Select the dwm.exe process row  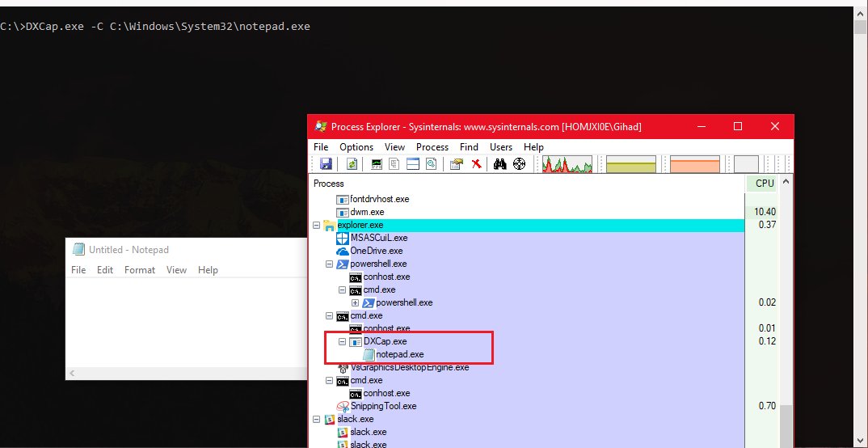528,212
